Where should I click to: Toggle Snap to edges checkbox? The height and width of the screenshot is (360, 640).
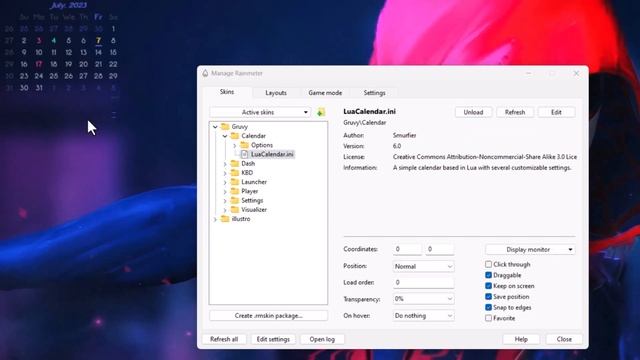pyautogui.click(x=488, y=307)
